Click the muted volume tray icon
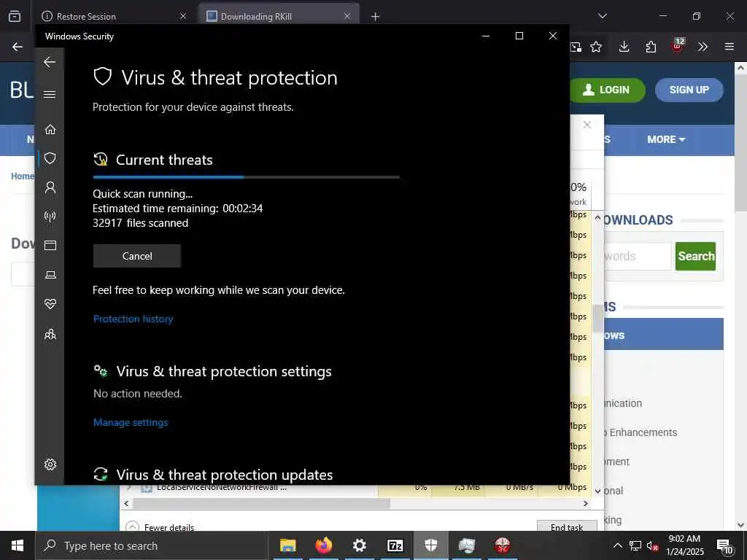The image size is (747, 560). tap(653, 545)
